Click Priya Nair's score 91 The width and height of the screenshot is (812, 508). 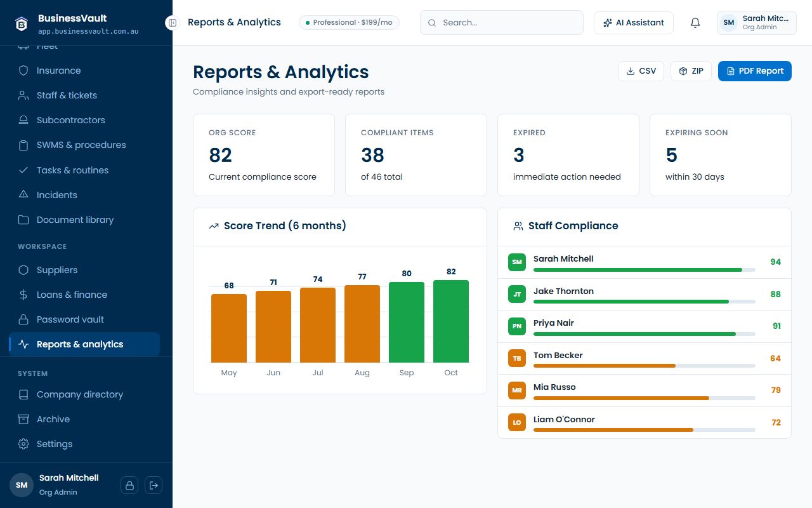[776, 326]
